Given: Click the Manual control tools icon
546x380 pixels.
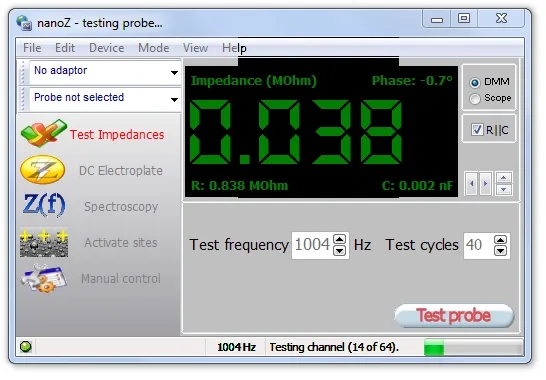Looking at the screenshot, I should click(44, 278).
